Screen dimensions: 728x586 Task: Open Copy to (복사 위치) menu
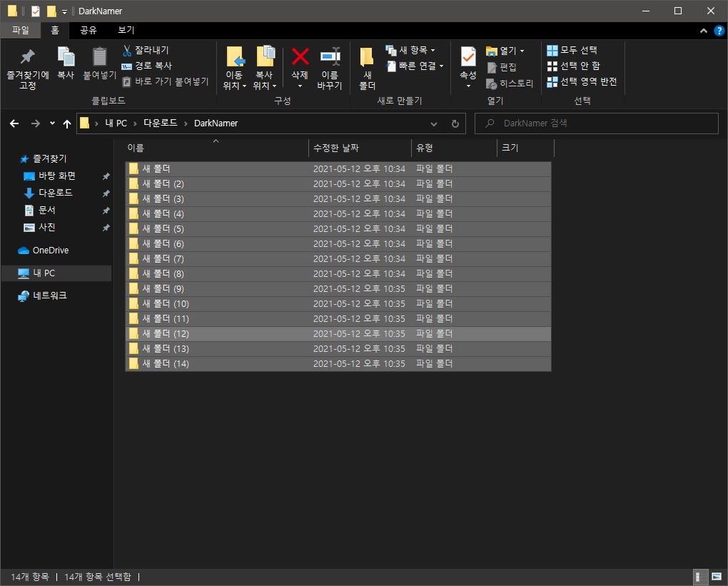point(265,69)
